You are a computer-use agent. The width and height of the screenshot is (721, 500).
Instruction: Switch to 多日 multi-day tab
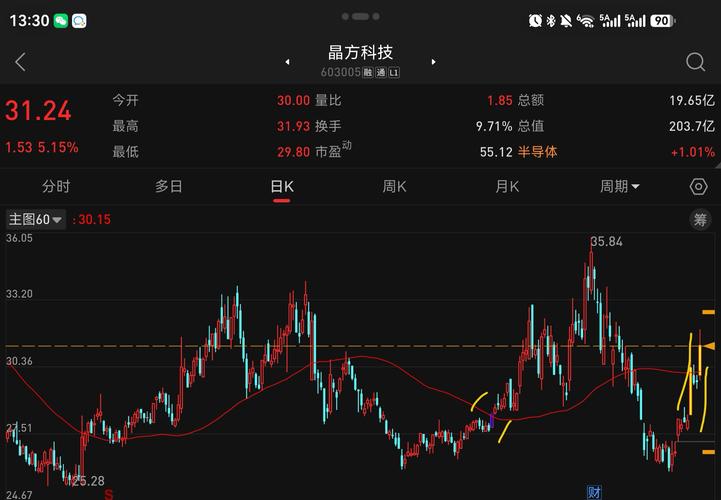tap(168, 186)
